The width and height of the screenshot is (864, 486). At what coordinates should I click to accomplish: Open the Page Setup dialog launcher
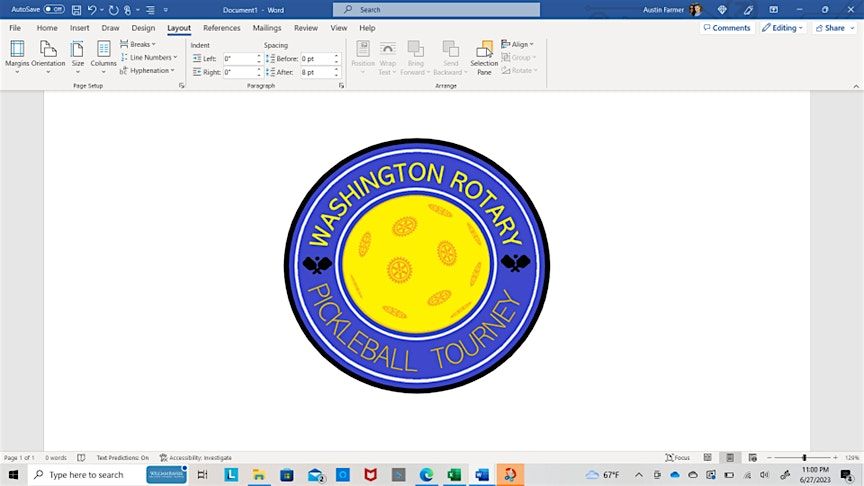click(x=181, y=86)
